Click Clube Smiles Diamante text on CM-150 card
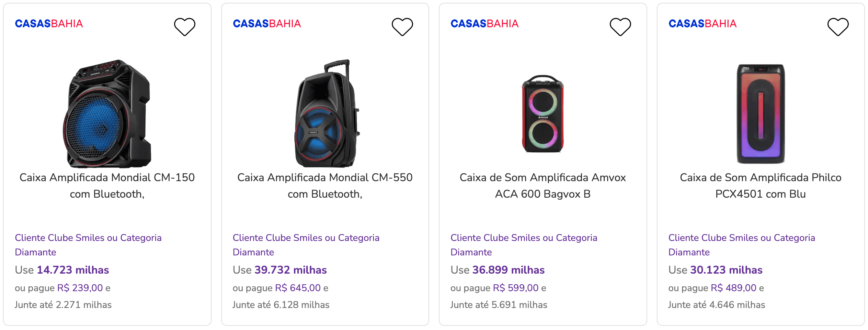This screenshot has width=868, height=330. pyautogui.click(x=88, y=245)
